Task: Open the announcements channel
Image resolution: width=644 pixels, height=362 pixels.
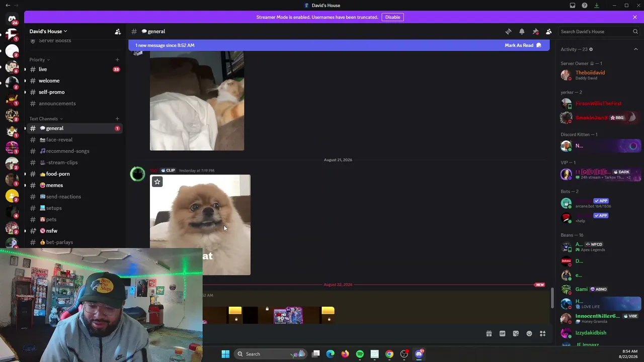Action: (74, 104)
